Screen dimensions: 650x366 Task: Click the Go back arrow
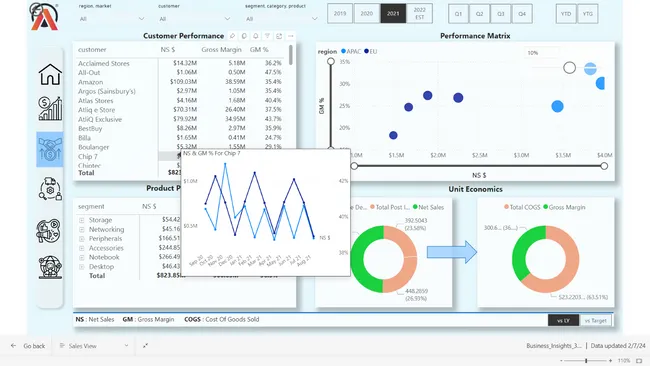(x=13, y=345)
